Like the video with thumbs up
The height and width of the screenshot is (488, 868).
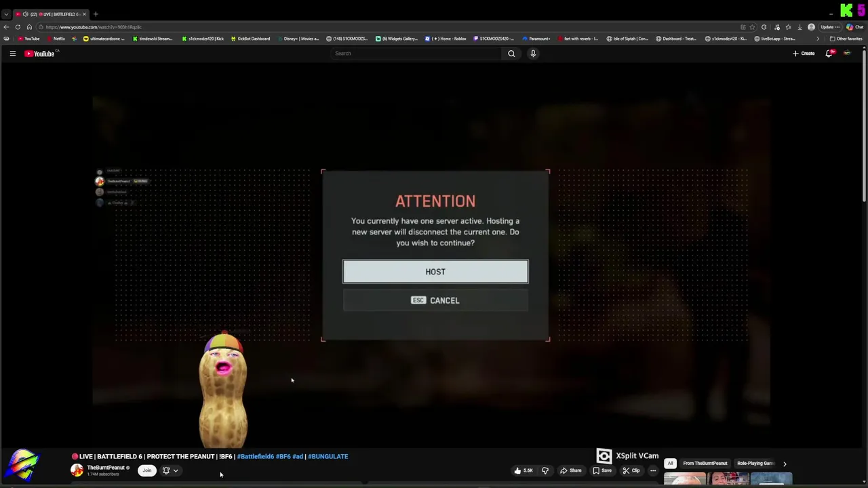click(523, 470)
